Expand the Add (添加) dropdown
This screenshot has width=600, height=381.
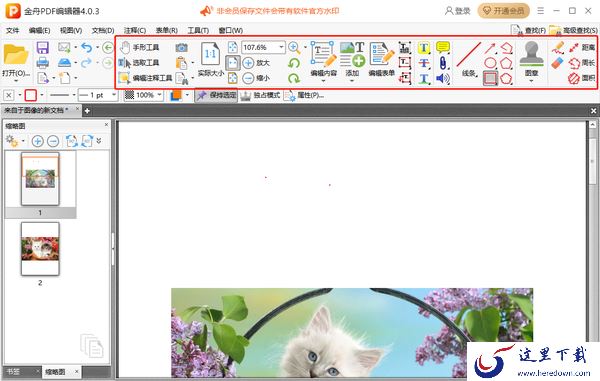[352, 81]
